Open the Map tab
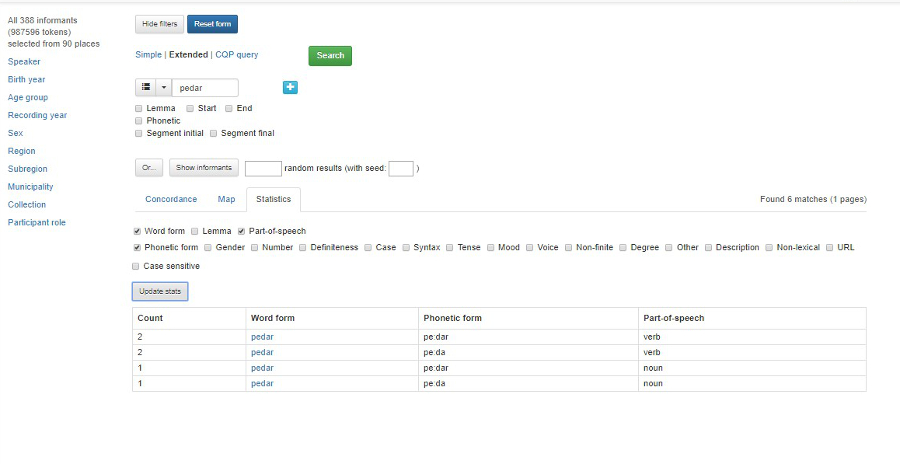Viewport: 900px width, 464px height. (x=226, y=199)
